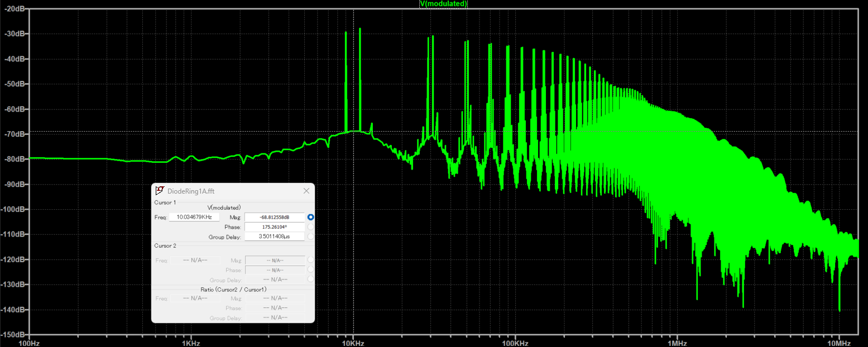Click the Cursor 2 Mag N/A field
The image size is (868, 347).
[275, 260]
